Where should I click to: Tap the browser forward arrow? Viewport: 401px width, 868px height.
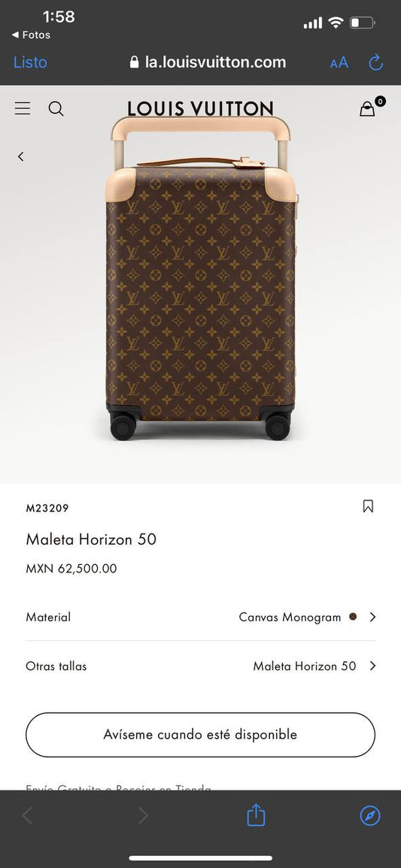[x=143, y=815]
